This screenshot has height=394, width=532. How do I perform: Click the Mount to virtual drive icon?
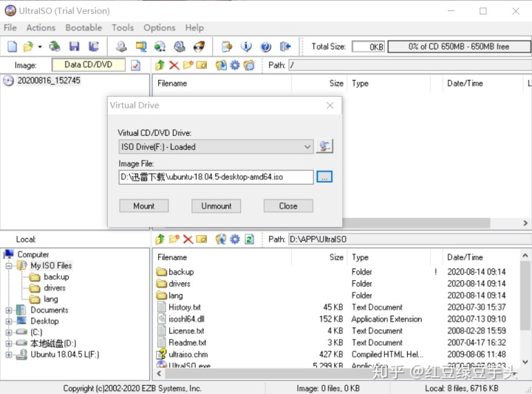point(180,47)
